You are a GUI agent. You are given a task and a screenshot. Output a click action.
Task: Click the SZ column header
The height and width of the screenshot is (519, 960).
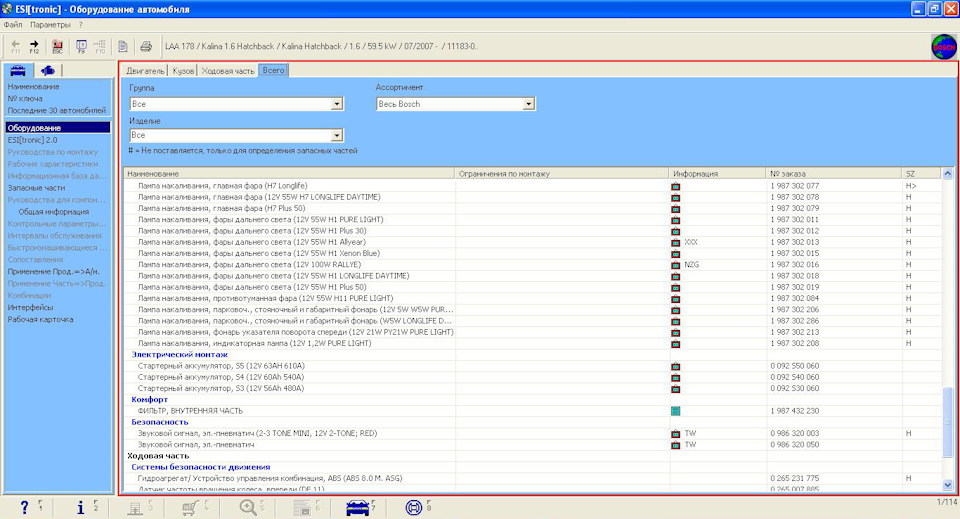[x=921, y=174]
